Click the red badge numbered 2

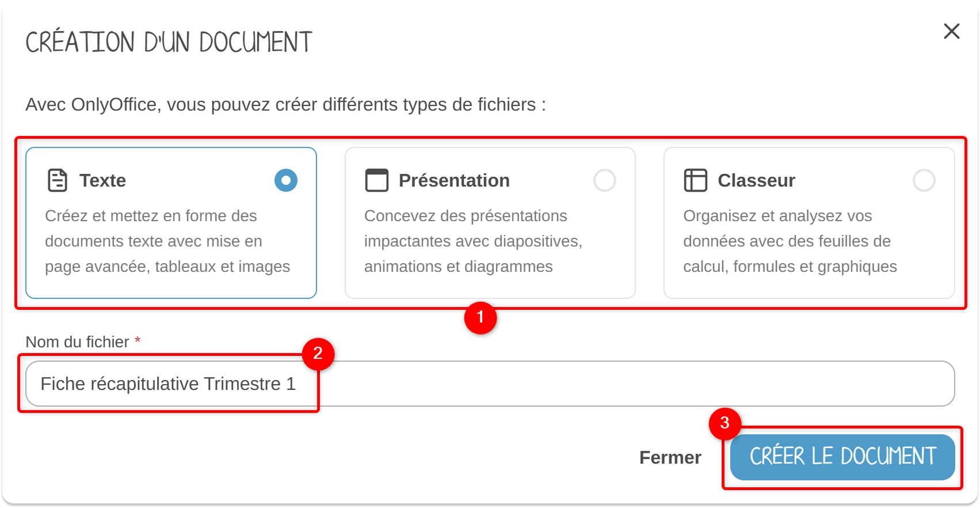pos(318,353)
